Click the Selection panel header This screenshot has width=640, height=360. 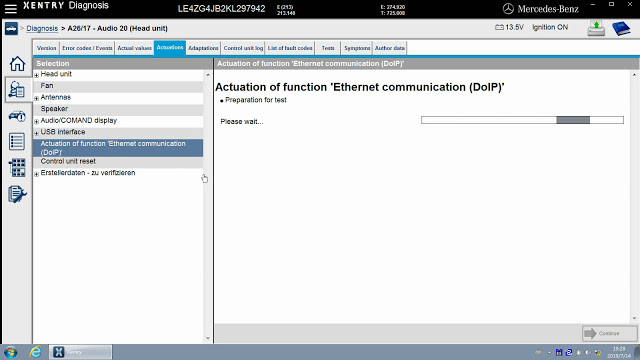pyautogui.click(x=122, y=64)
